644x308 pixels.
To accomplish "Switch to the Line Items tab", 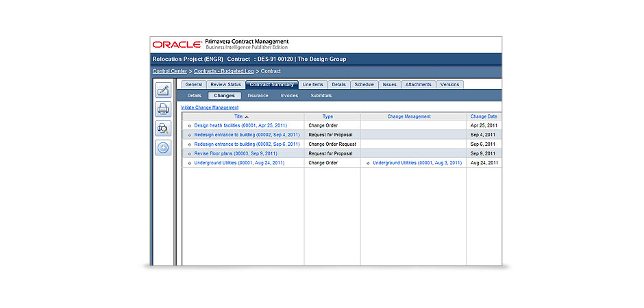I will pyautogui.click(x=312, y=85).
